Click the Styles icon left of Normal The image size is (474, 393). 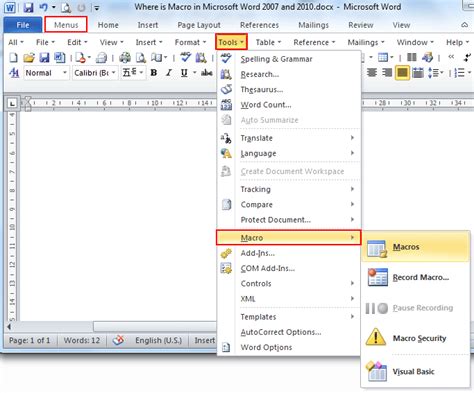[x=14, y=73]
